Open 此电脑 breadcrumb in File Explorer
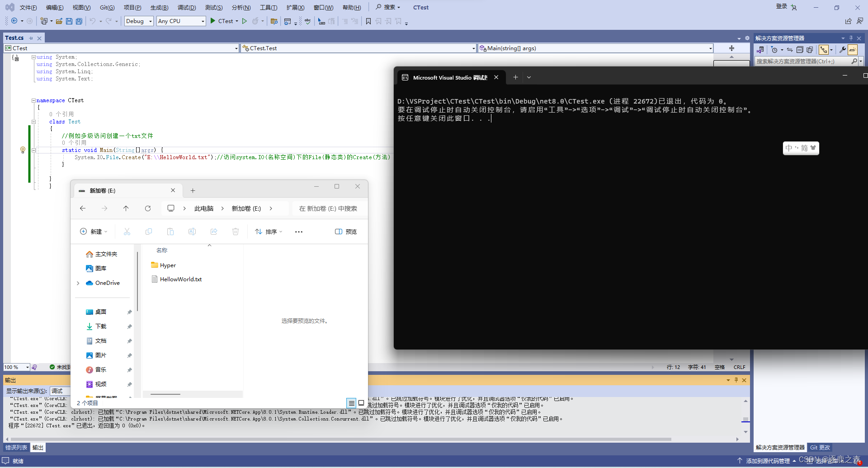 [x=204, y=208]
